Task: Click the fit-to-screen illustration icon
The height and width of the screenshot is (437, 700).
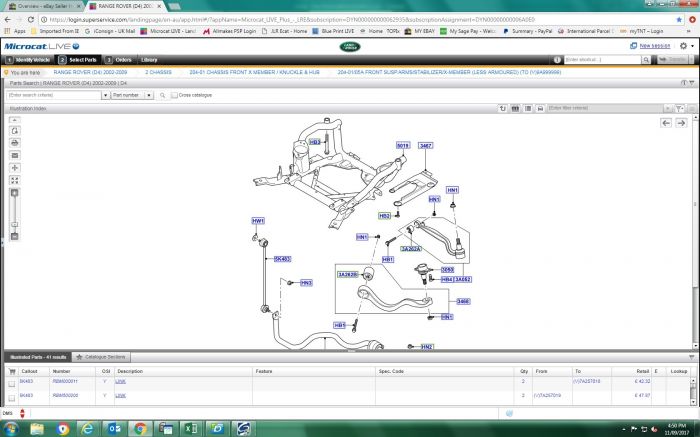Action: click(x=15, y=180)
